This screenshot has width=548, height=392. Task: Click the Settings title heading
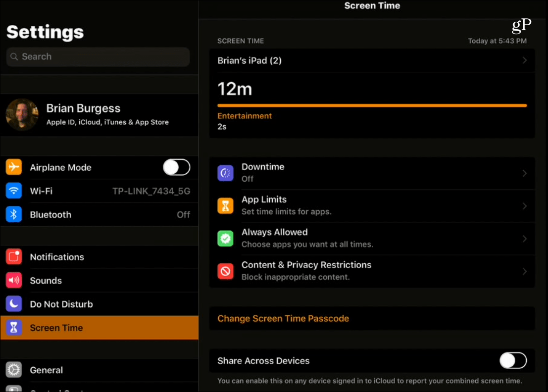[45, 32]
